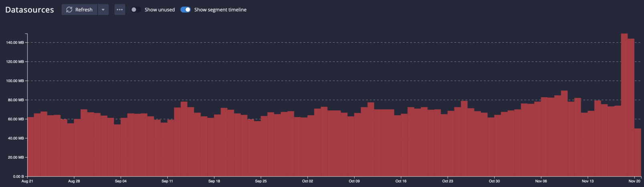644x187 pixels.
Task: Click the Nov 06 x-axis label
Action: click(541, 181)
